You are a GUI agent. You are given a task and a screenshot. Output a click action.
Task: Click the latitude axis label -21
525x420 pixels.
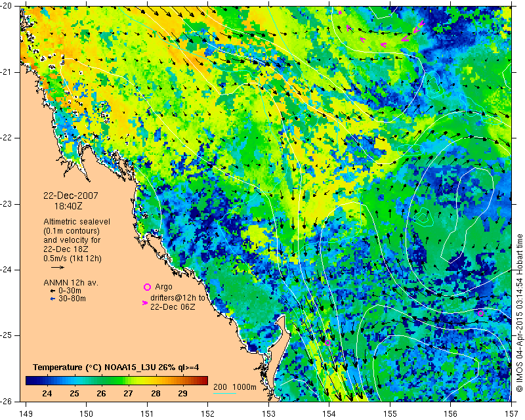point(7,72)
